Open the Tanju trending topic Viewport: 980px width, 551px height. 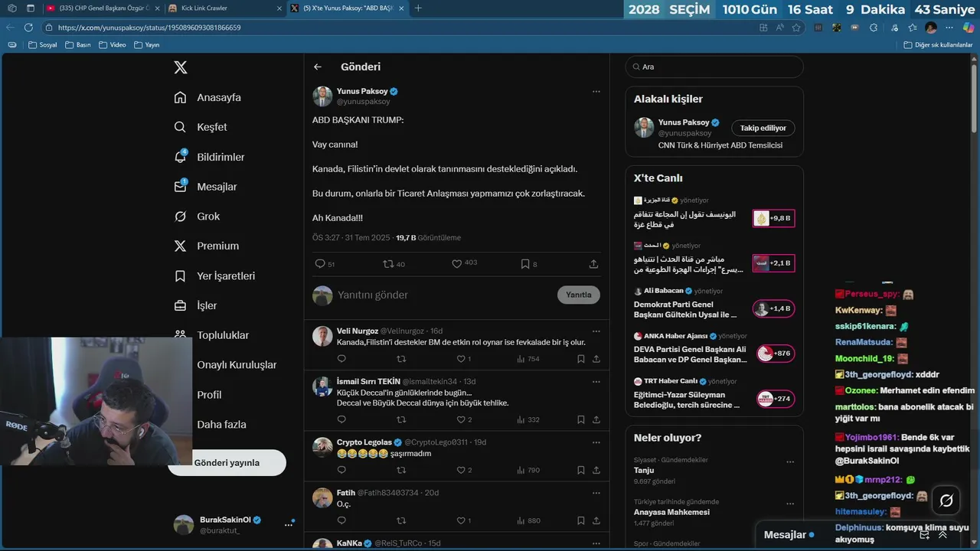[644, 470]
